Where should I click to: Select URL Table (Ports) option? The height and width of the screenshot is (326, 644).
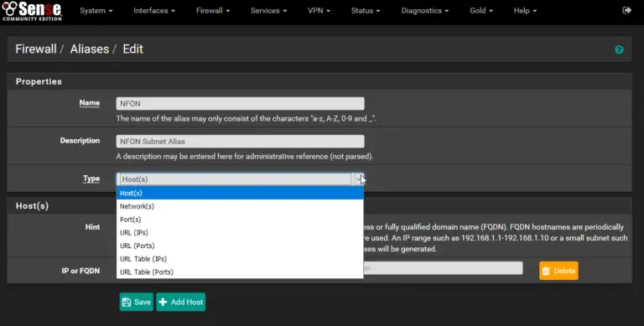(x=240, y=272)
